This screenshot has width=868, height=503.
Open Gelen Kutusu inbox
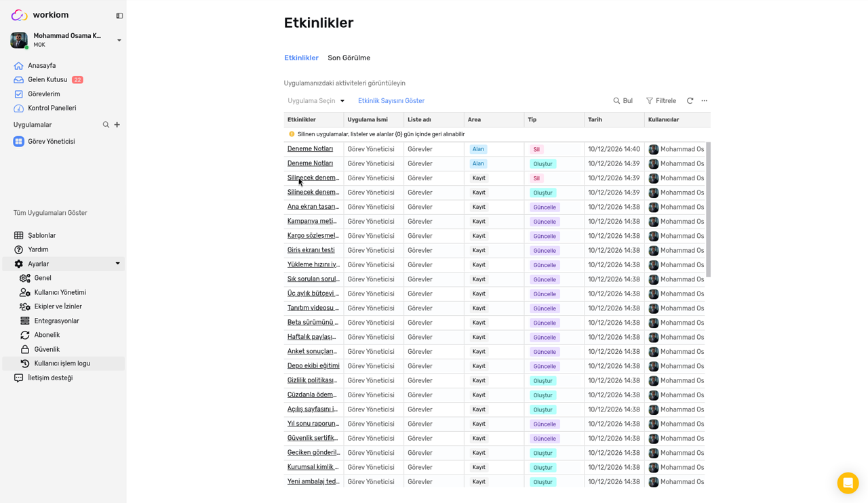47,80
